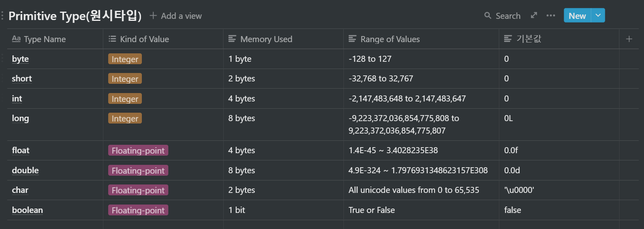Image resolution: width=644 pixels, height=229 pixels.
Task: Click the Search magnifier icon
Action: [x=488, y=16]
